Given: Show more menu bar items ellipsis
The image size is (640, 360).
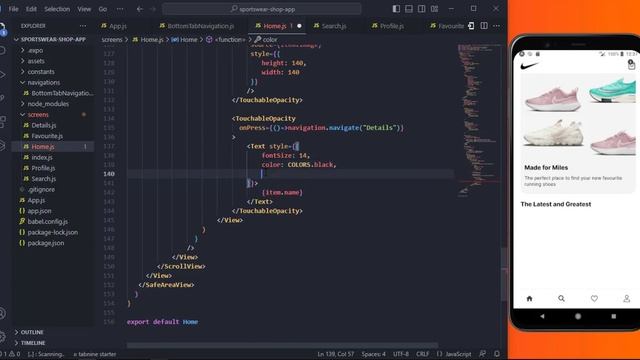Looking at the screenshot, I should click(x=120, y=9).
